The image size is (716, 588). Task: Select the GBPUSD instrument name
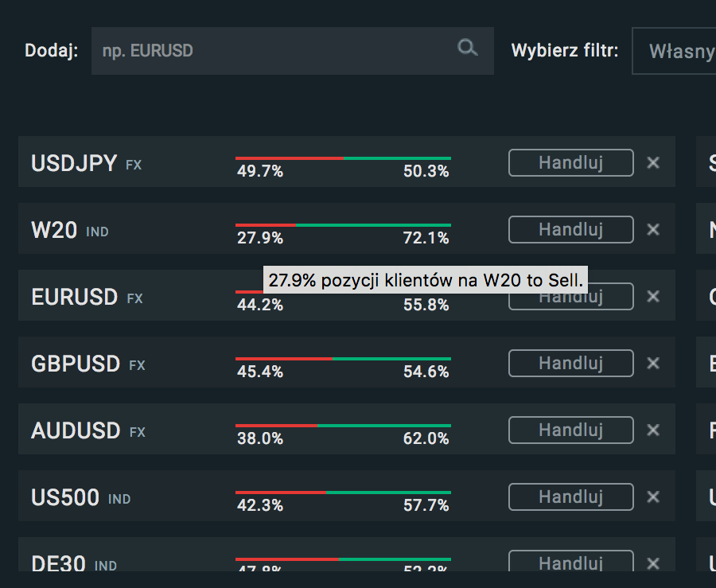(76, 364)
